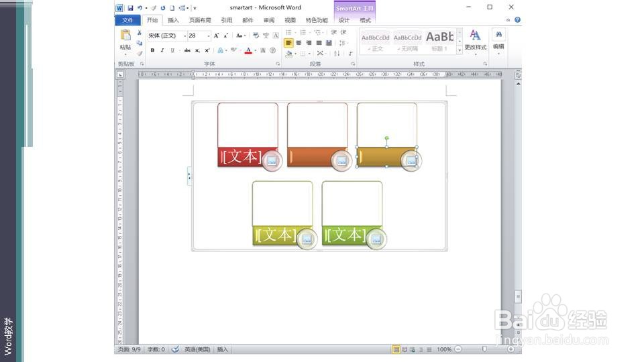Increase the paragraph indent
644x362 pixels.
point(343,32)
